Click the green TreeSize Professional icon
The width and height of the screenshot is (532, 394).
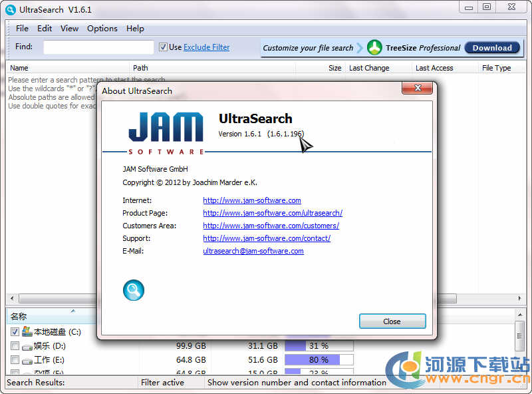[x=375, y=47]
